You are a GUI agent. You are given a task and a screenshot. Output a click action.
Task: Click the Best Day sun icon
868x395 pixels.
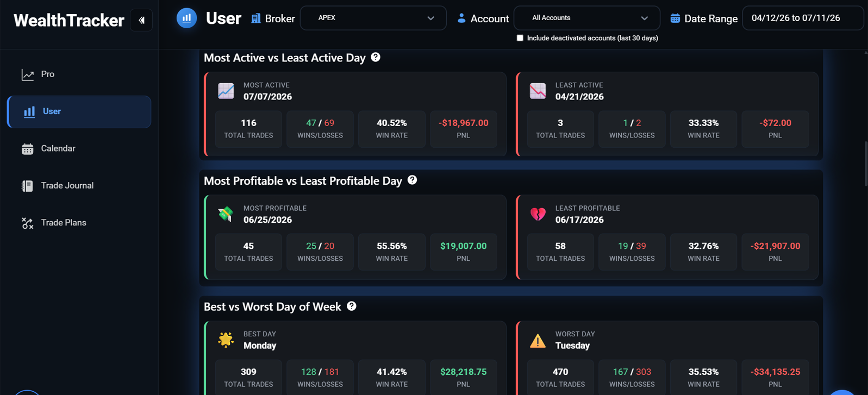pos(226,340)
